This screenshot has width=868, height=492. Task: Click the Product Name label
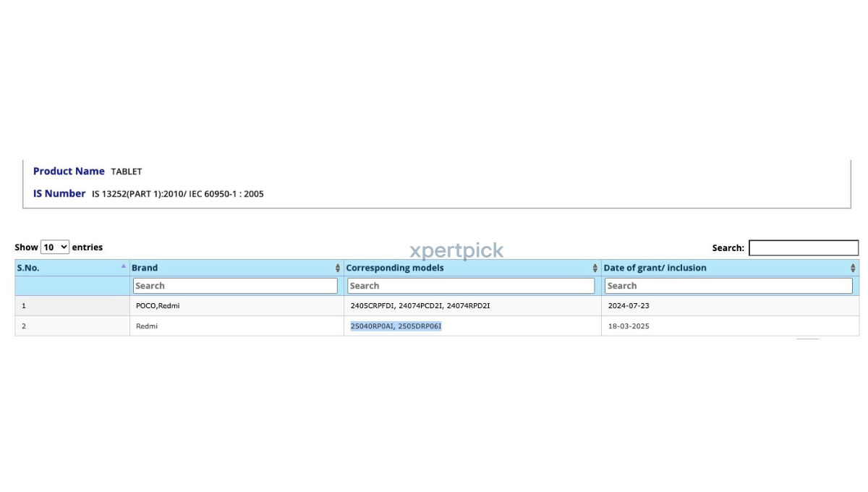coord(69,171)
